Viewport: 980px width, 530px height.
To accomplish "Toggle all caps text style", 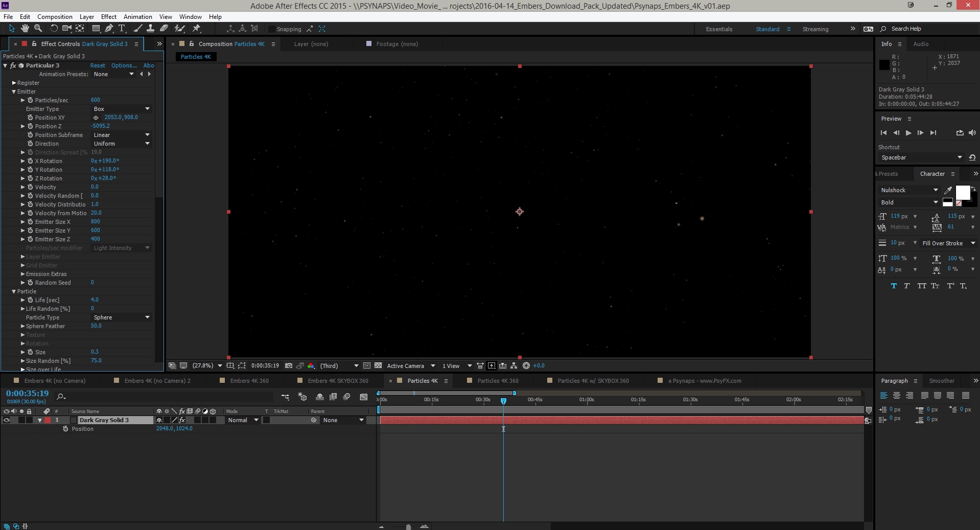I will click(x=921, y=286).
